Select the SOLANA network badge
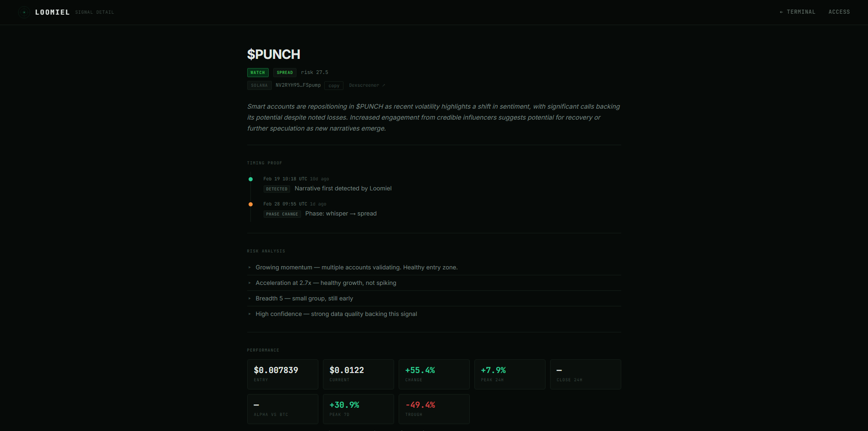 click(259, 85)
